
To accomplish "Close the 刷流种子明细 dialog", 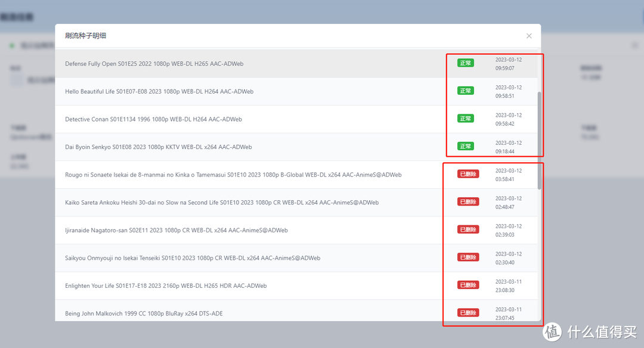I will tap(529, 36).
